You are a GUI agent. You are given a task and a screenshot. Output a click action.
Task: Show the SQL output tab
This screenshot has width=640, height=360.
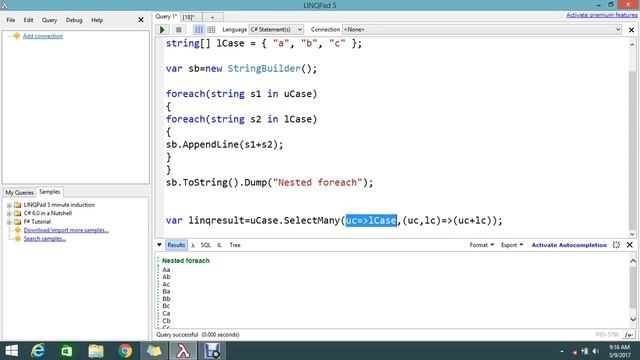206,245
